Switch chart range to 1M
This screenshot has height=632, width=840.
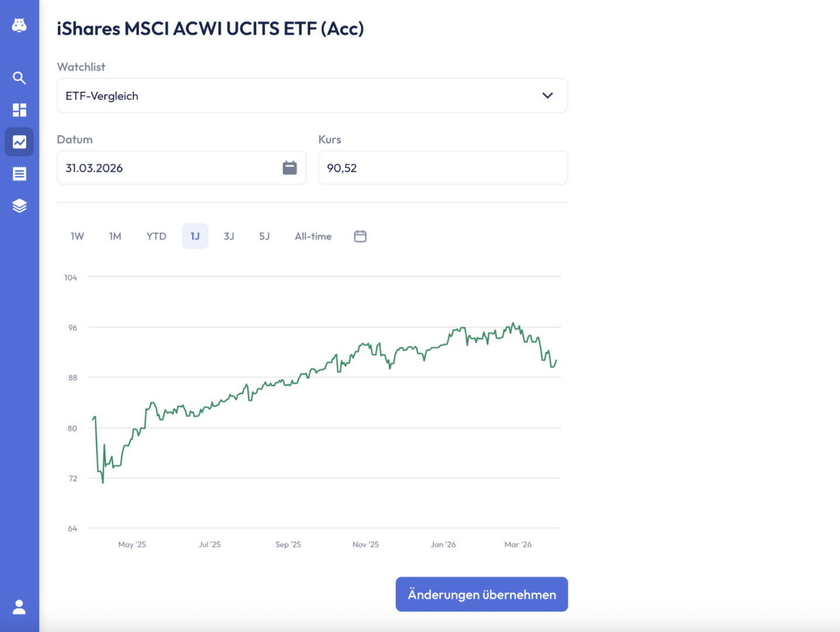coord(115,236)
